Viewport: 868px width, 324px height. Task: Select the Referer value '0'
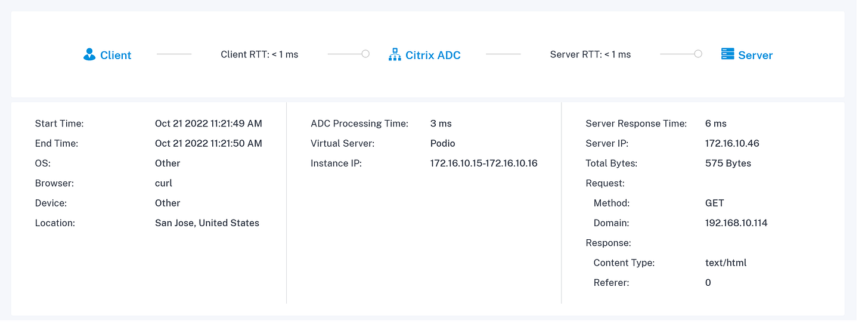[708, 283]
